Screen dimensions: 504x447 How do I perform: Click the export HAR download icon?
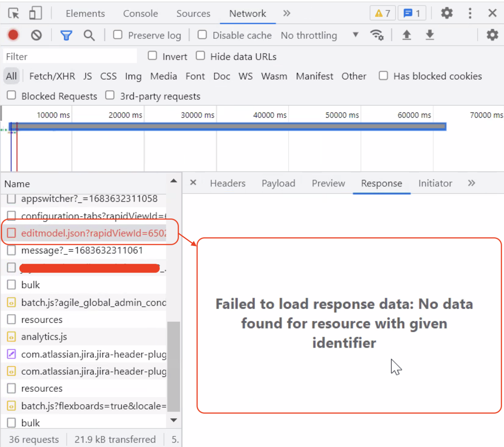tap(430, 35)
